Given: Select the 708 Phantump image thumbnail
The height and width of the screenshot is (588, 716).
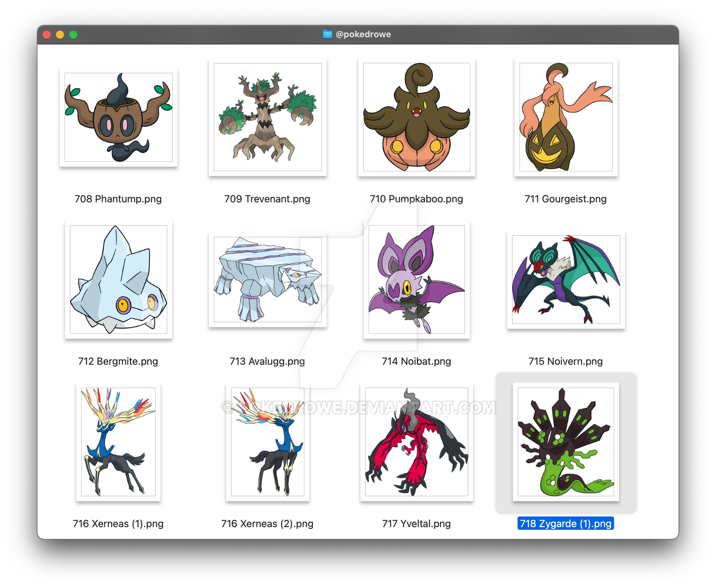Looking at the screenshot, I should [x=118, y=117].
